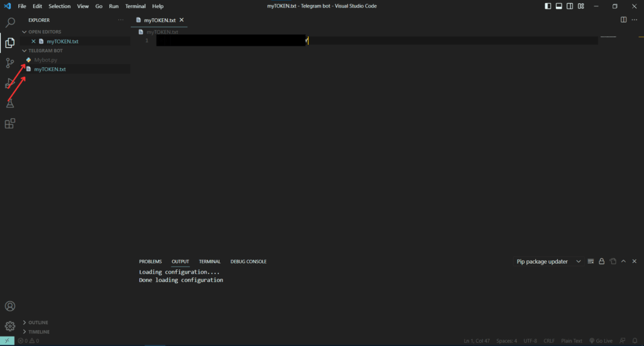Maximize the panel size with up chevron
This screenshot has height=346, width=644.
click(623, 261)
